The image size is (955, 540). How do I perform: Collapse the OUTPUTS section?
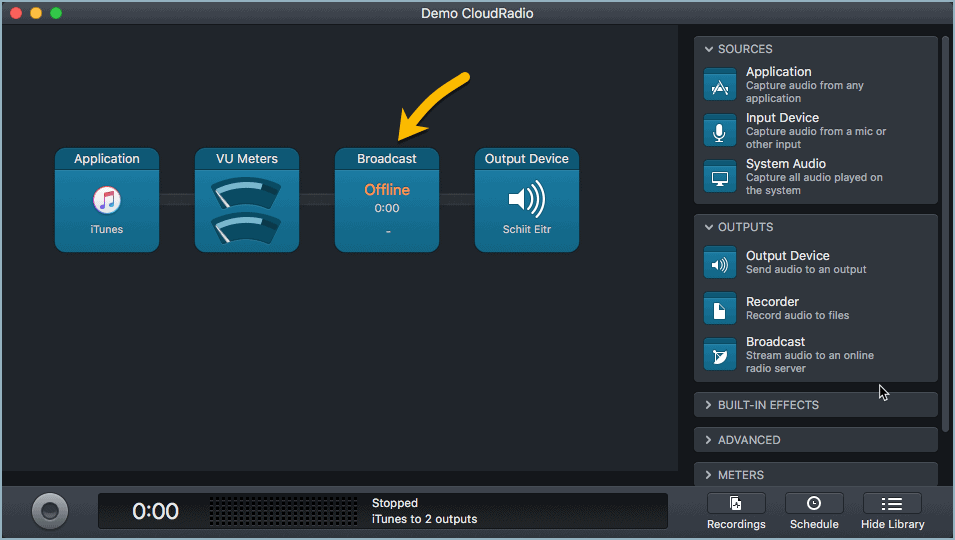(708, 227)
